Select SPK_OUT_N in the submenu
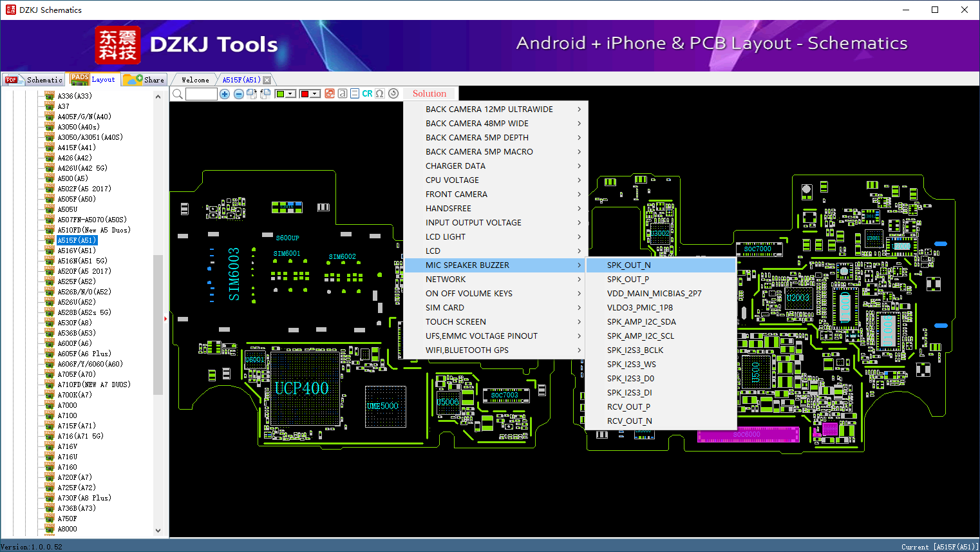The image size is (980, 552). pyautogui.click(x=661, y=265)
